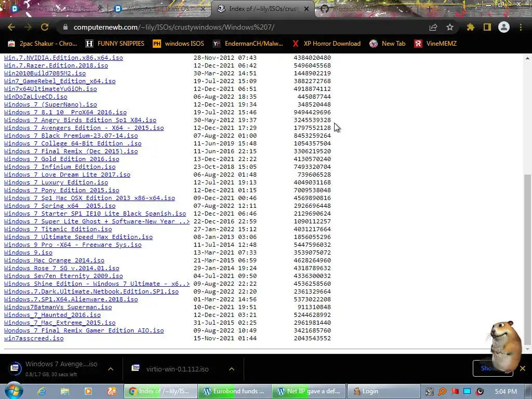
Task: Open the media player taskbar icon
Action: pos(88,391)
